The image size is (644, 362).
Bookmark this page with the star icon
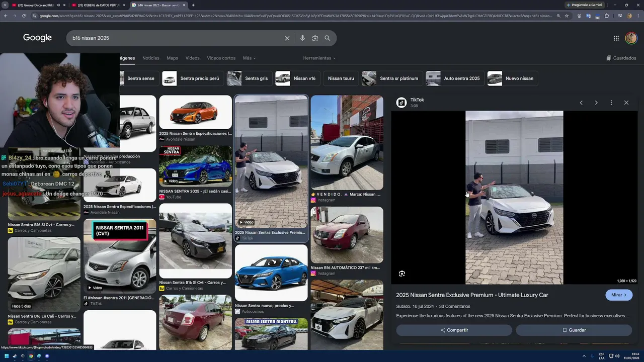click(x=567, y=16)
